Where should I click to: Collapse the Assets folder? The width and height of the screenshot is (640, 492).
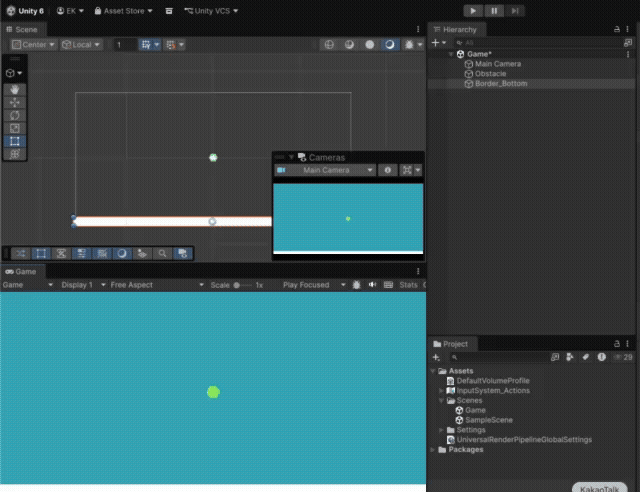pyautogui.click(x=433, y=371)
